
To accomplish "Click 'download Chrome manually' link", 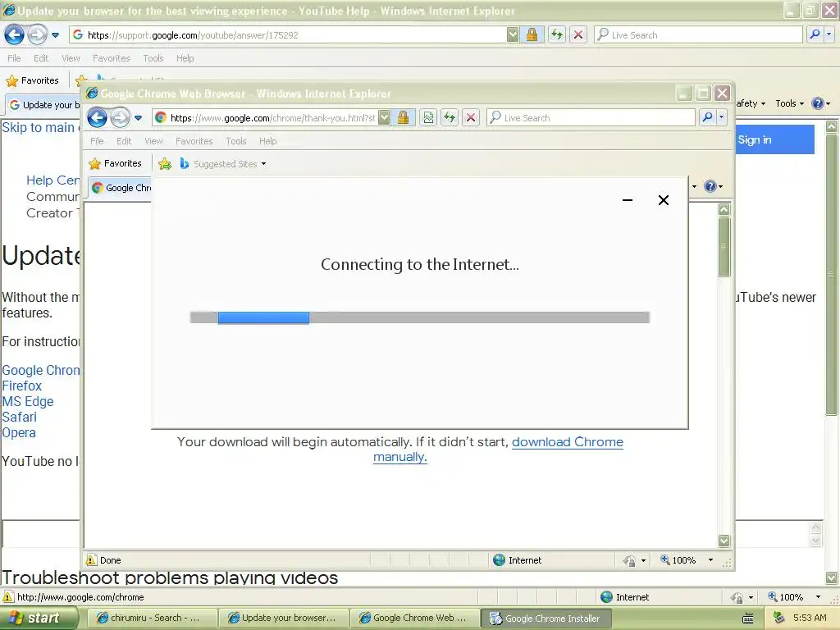I will point(498,450).
